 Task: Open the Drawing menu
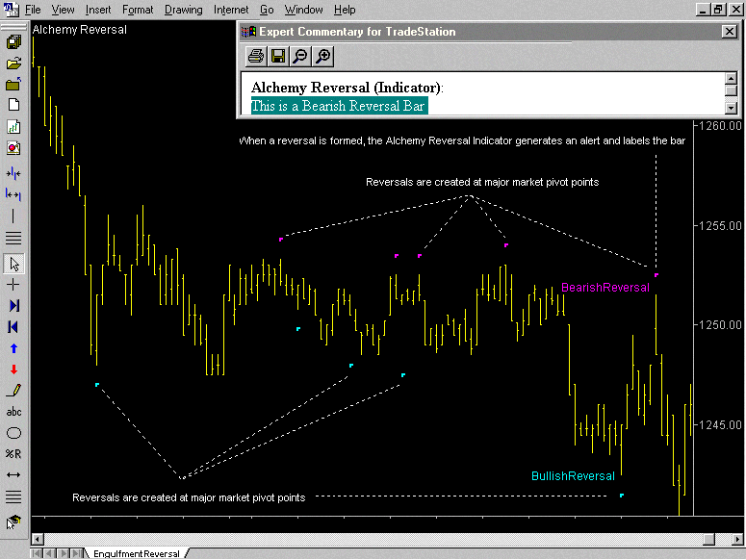[183, 10]
